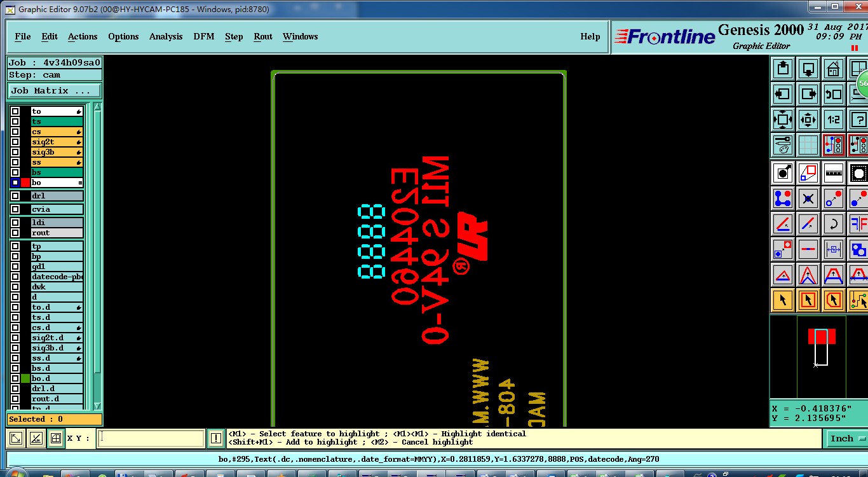Click the feature highlight icon with red border
Image resolution: width=868 pixels, height=477 pixels.
833,145
